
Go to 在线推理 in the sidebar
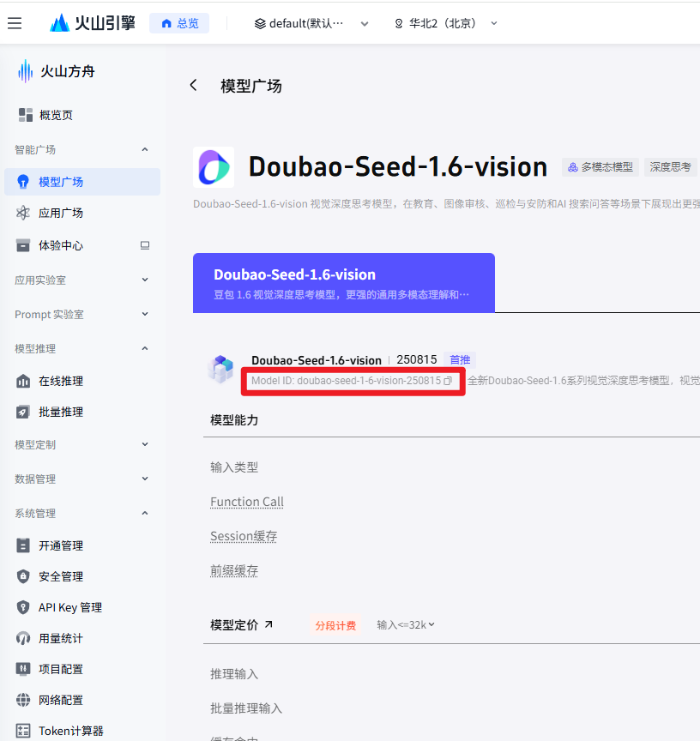60,381
